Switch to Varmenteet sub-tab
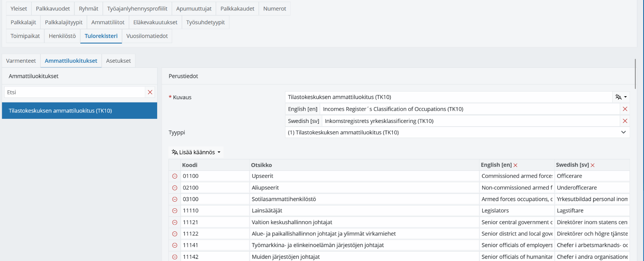 (x=21, y=61)
